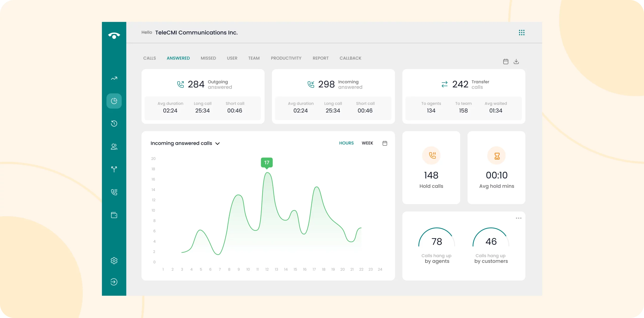The image size is (644, 318).
Task: Open the CALLBACK tab
Action: [x=350, y=58]
